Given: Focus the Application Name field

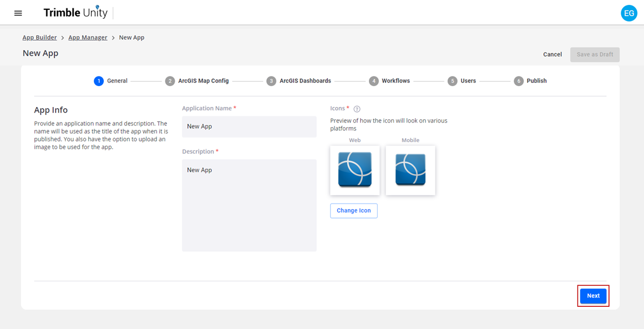Looking at the screenshot, I should (x=249, y=126).
